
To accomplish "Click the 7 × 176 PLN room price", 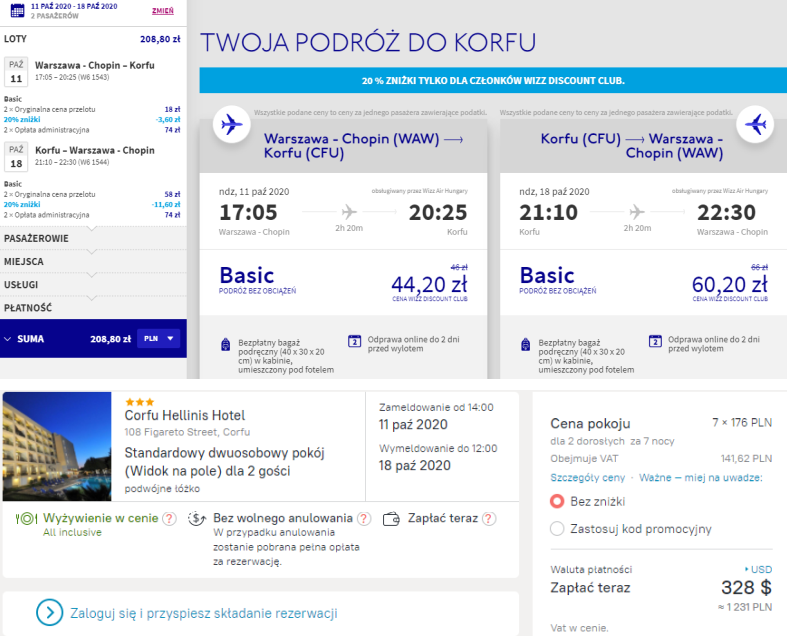I will (742, 423).
